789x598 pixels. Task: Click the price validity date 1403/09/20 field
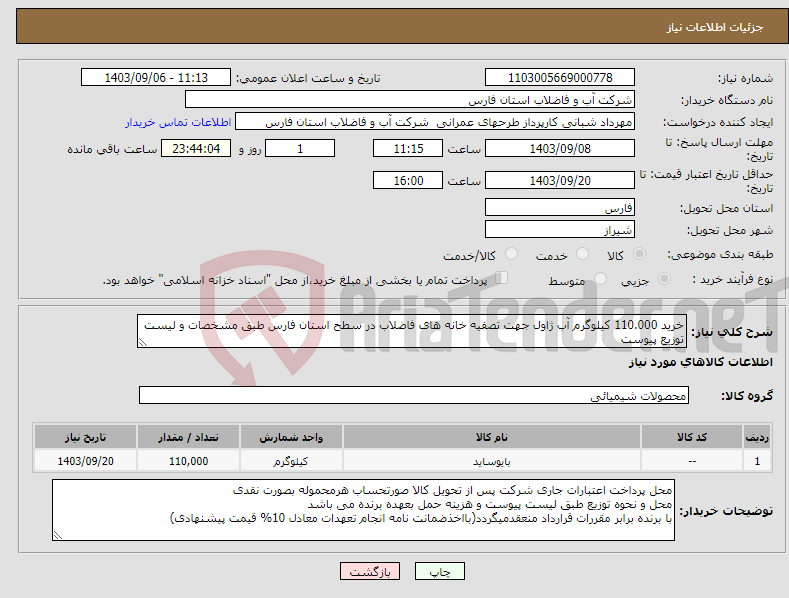560,180
